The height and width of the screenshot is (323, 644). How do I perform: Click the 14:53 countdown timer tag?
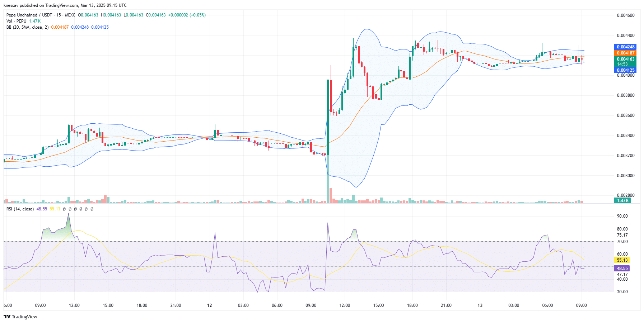[622, 64]
